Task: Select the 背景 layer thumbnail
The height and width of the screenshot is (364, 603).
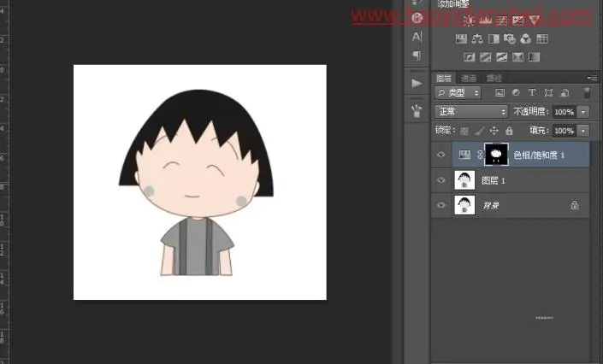Action: pos(464,205)
